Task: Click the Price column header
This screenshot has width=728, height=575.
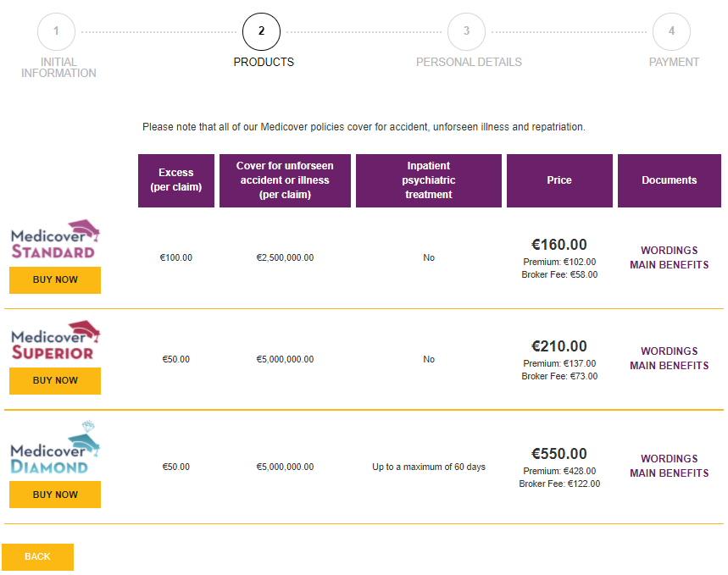Action: [x=559, y=180]
